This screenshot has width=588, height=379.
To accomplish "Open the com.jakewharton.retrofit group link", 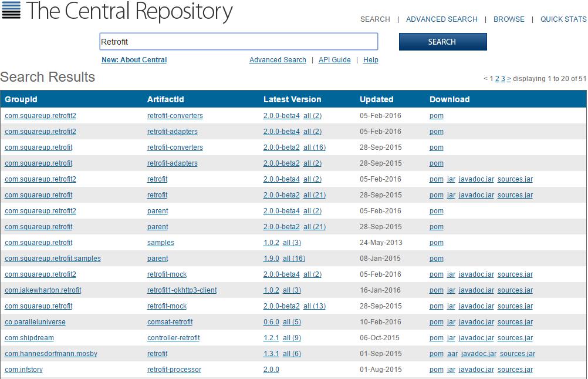I will click(43, 290).
